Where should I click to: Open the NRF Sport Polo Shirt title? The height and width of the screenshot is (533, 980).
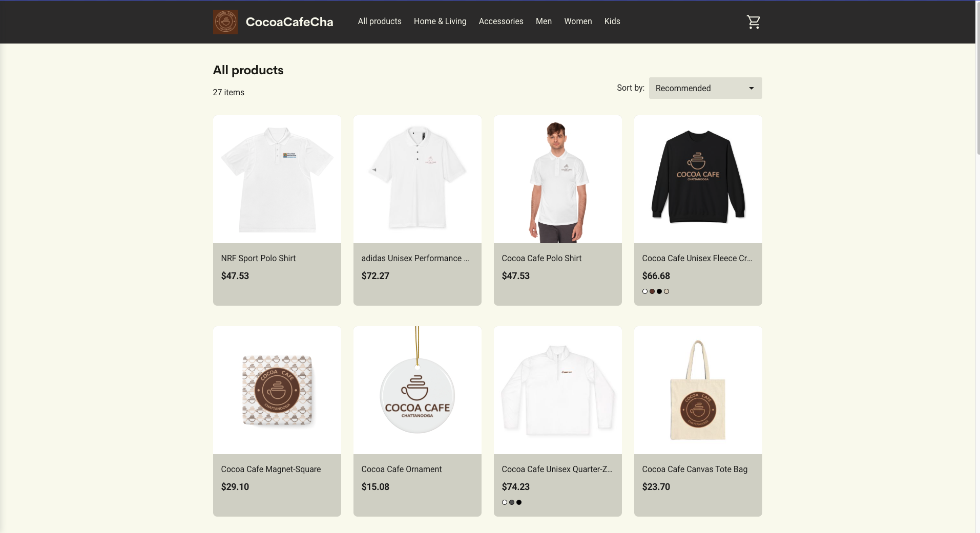(x=258, y=259)
